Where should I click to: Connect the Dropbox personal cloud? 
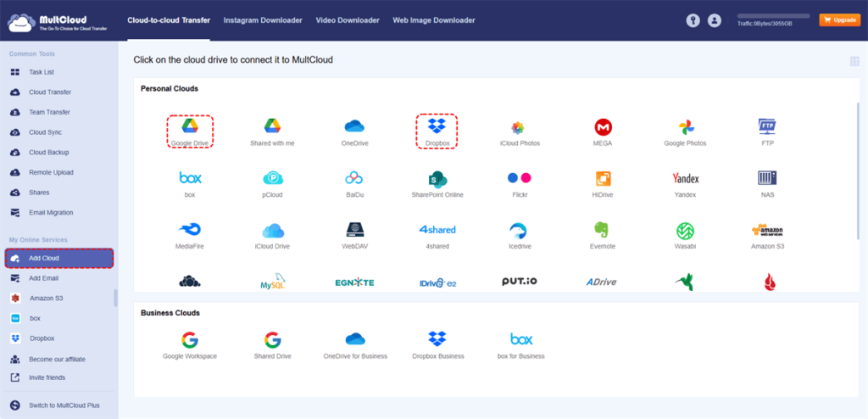pyautogui.click(x=437, y=132)
